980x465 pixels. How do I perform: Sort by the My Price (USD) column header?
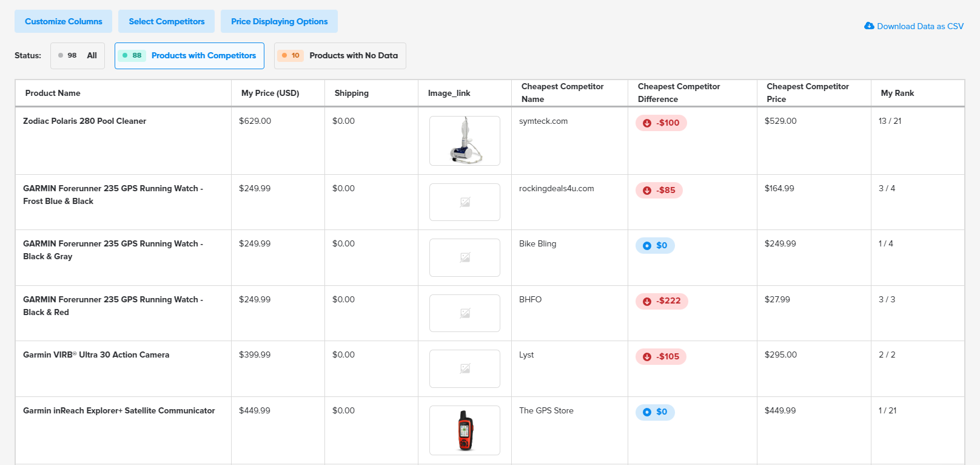tap(270, 93)
